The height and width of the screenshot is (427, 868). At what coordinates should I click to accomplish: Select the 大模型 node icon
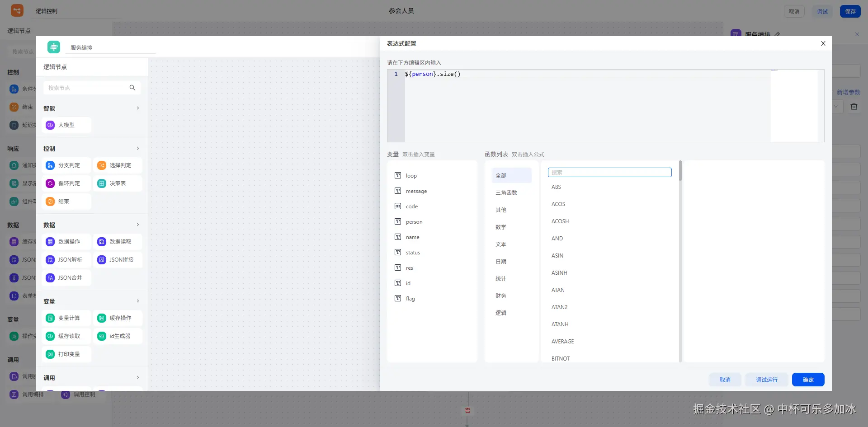(x=50, y=125)
